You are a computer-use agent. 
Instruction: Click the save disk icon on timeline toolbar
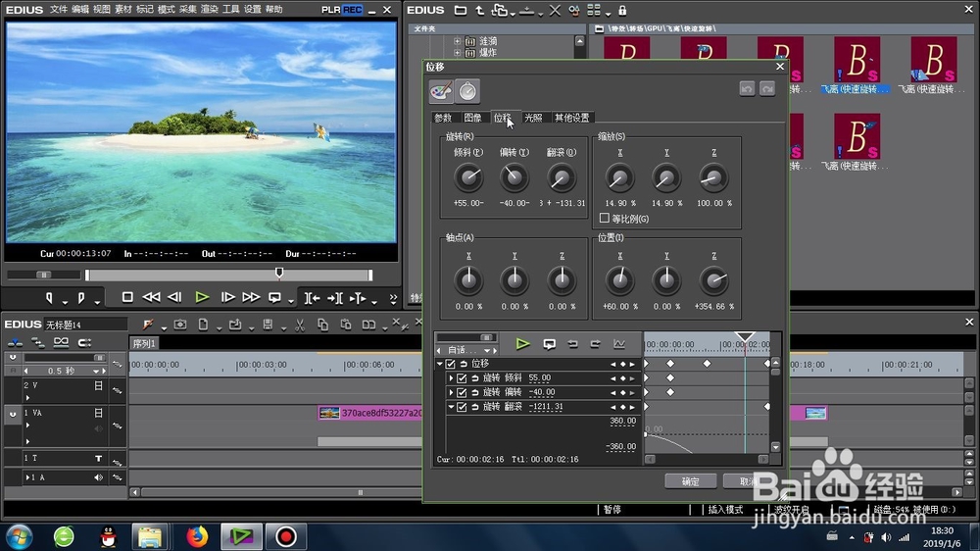(268, 325)
